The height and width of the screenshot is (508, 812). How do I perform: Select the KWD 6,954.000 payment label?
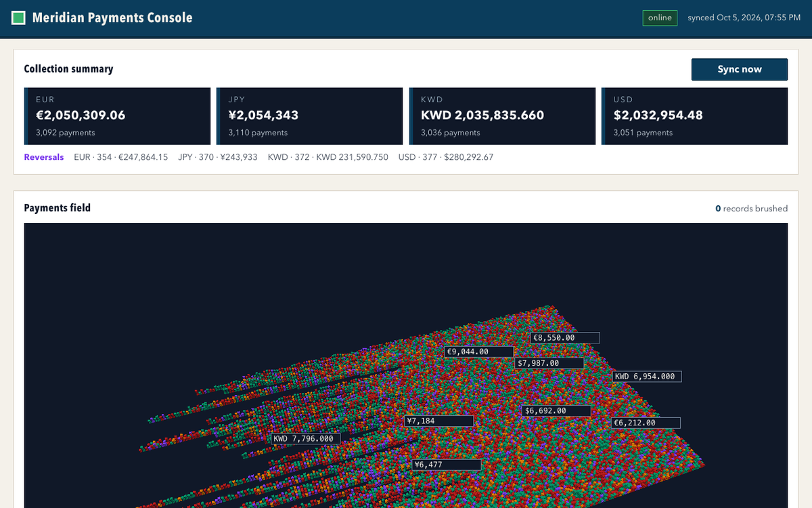[647, 377]
